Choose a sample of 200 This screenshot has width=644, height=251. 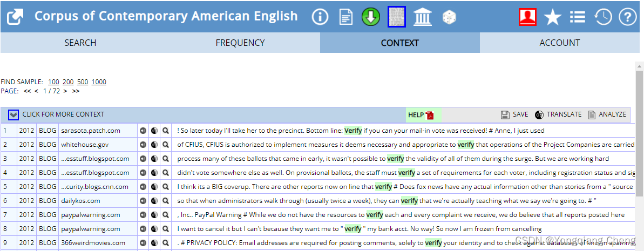[x=68, y=82]
